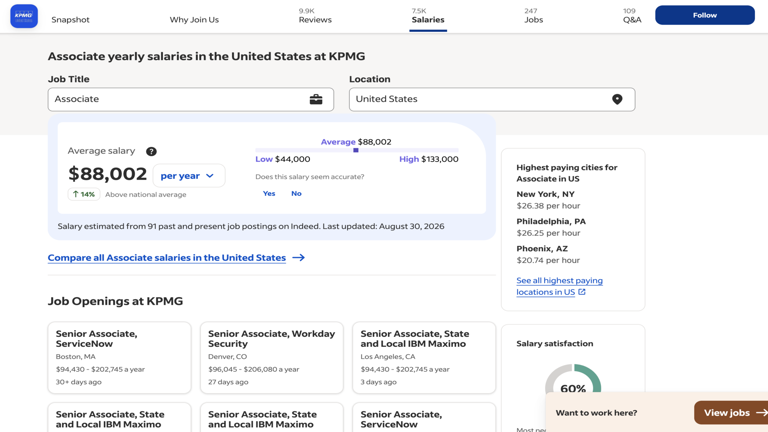
Task: Click the location pin icon
Action: [x=617, y=99]
